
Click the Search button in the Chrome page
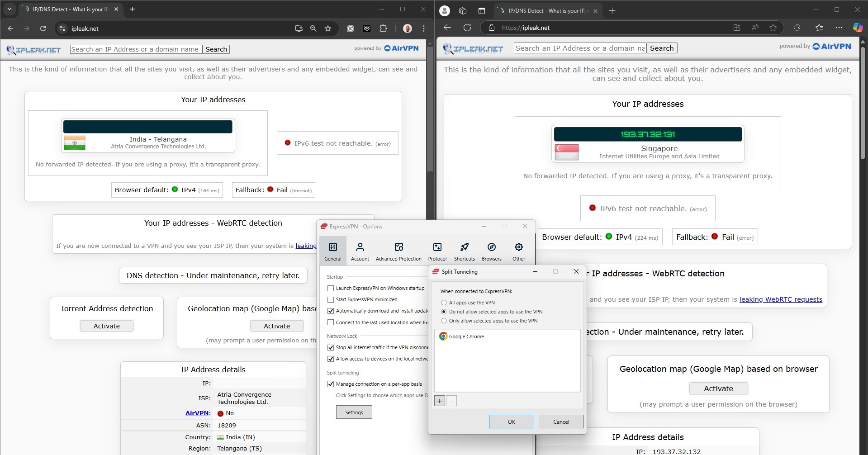pyautogui.click(x=216, y=49)
